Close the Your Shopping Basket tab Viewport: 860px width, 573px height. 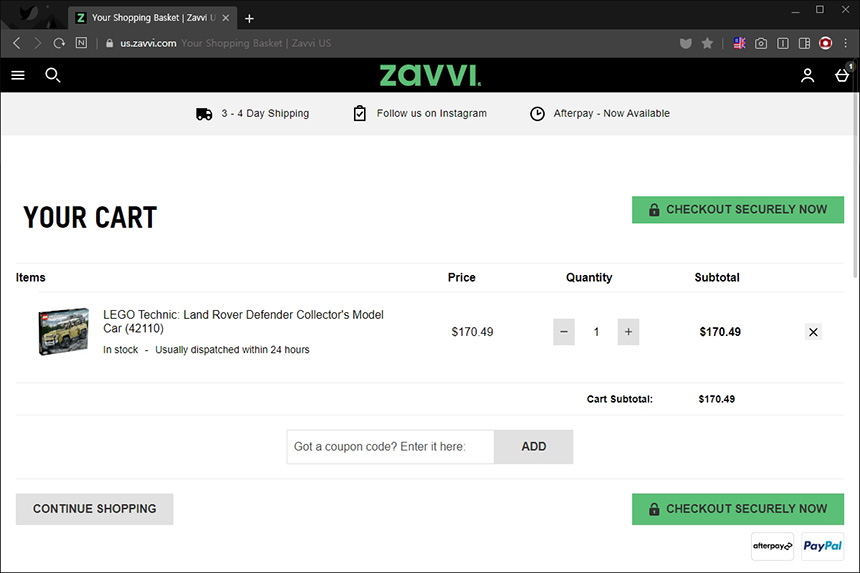tap(225, 18)
